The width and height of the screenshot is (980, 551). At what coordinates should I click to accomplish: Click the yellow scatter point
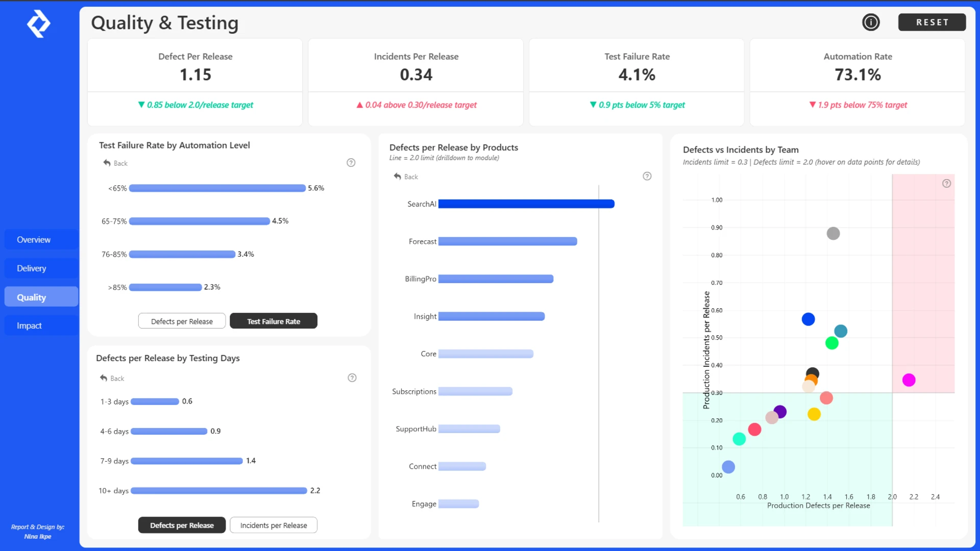point(814,414)
